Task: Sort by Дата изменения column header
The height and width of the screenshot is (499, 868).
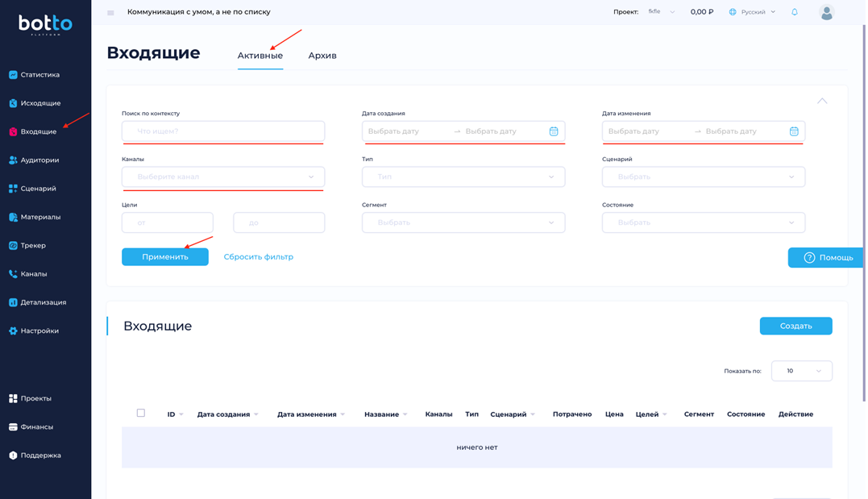Action: tap(310, 414)
